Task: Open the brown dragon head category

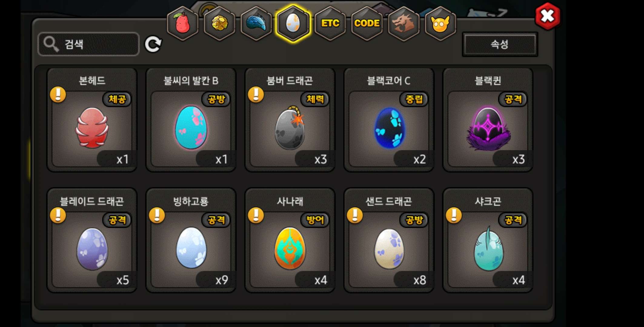Action: pos(403,23)
